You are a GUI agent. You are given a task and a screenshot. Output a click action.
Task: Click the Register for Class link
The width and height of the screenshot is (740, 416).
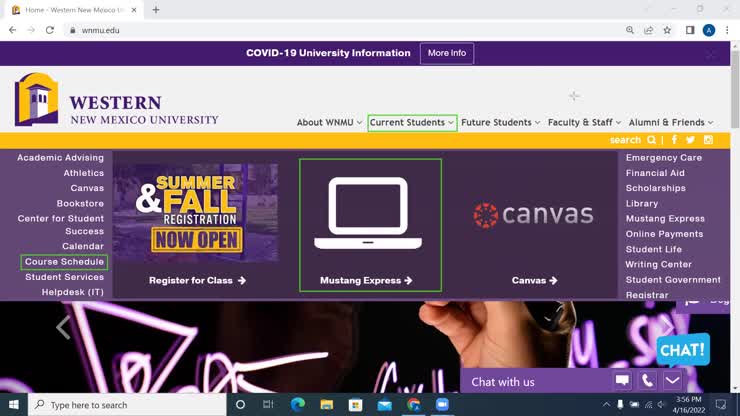pyautogui.click(x=197, y=281)
